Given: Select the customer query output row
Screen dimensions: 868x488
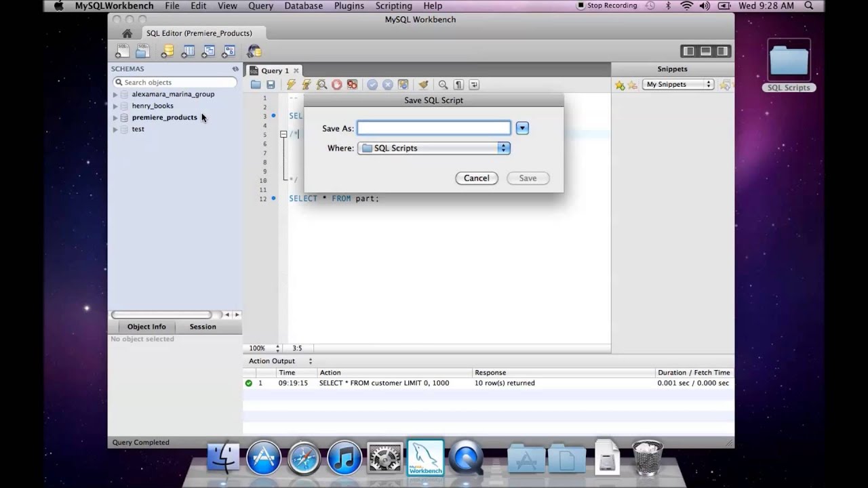Looking at the screenshot, I should click(488, 383).
